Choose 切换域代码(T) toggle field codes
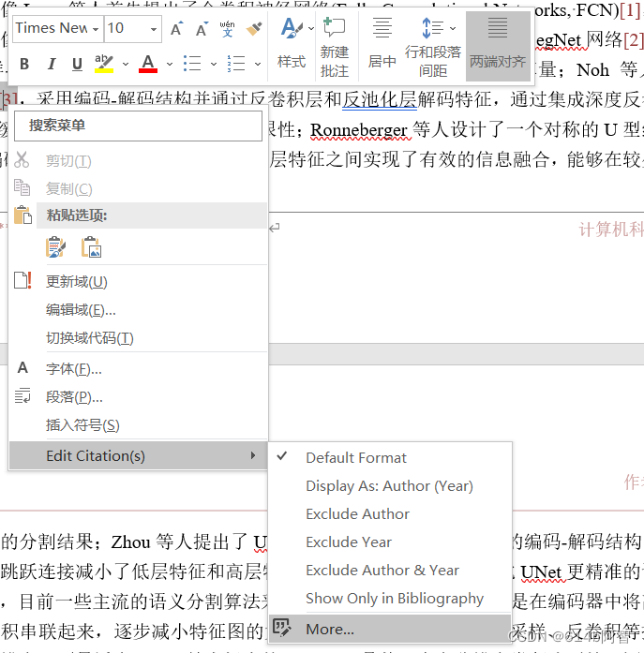 (138, 338)
